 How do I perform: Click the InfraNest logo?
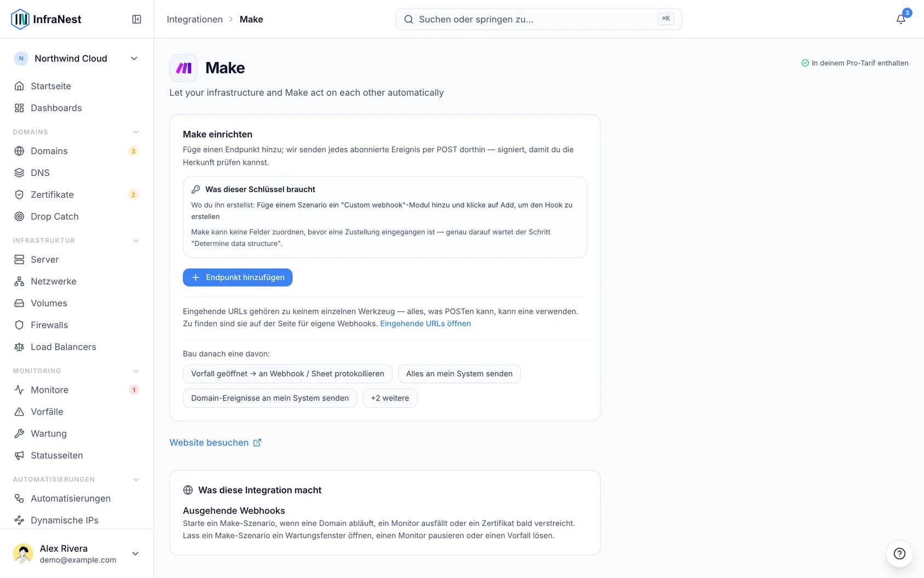(46, 19)
